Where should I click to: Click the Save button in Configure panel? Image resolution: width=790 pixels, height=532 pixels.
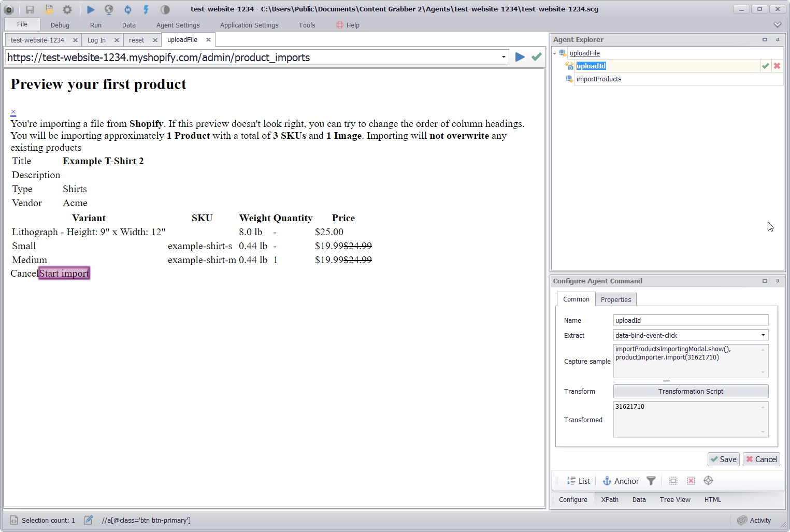[x=723, y=459]
